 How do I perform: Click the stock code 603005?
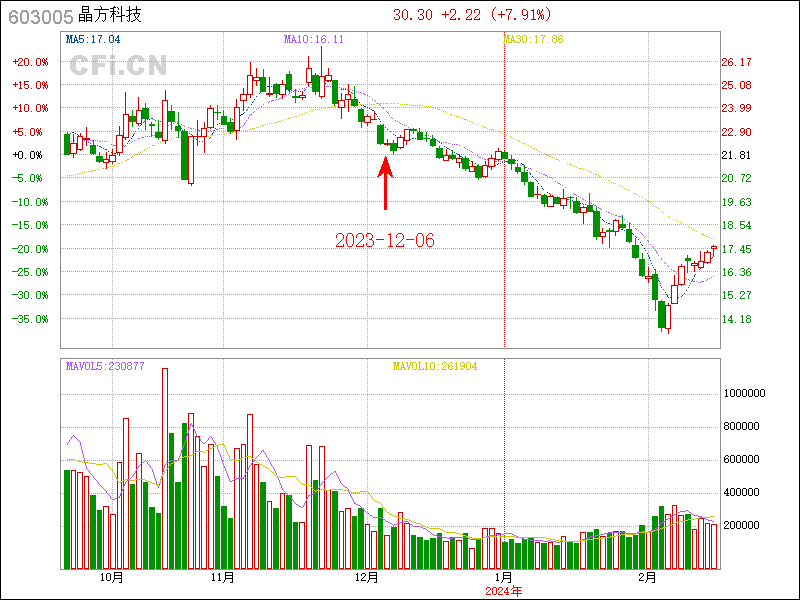(x=41, y=17)
